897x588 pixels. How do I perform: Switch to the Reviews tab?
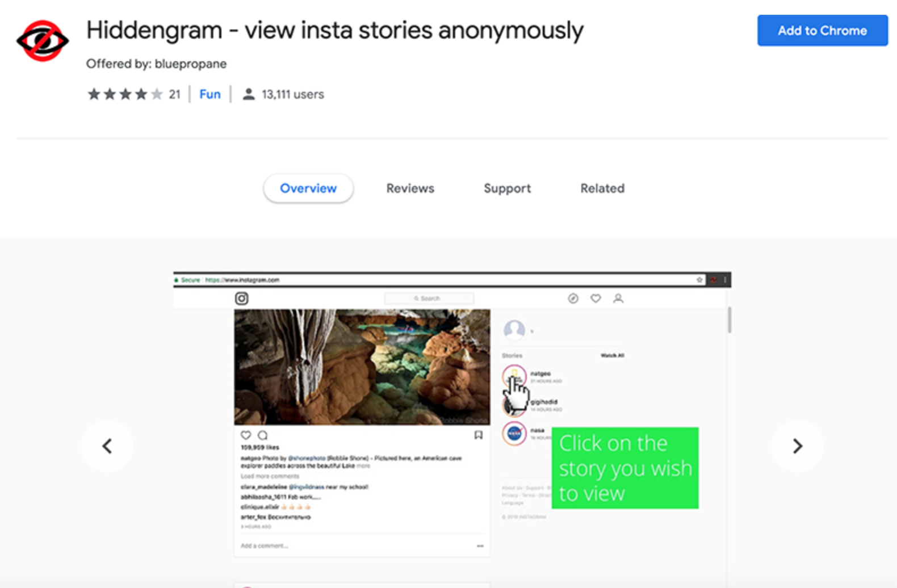point(410,188)
